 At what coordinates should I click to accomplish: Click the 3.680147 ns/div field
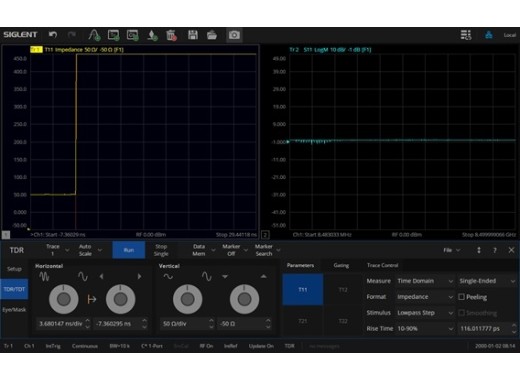[63, 324]
